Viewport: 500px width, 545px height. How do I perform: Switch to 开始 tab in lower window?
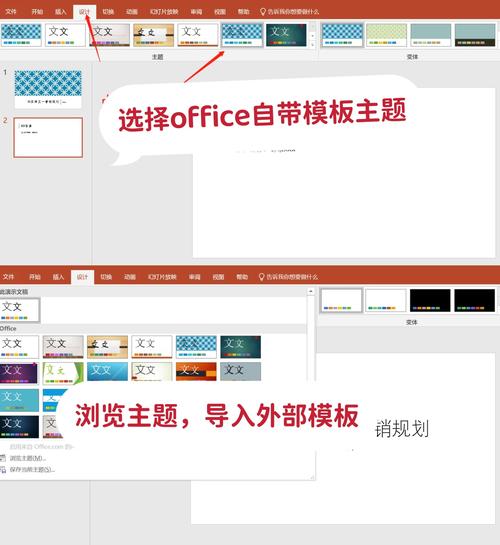coord(35,277)
